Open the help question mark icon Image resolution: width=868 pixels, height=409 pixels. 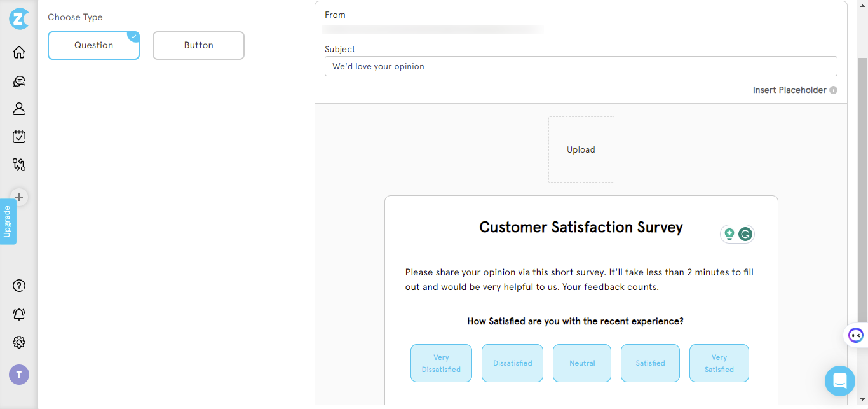[x=18, y=286]
